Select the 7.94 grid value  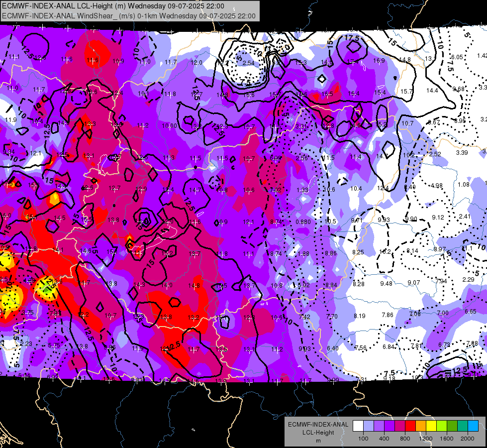click(441, 281)
